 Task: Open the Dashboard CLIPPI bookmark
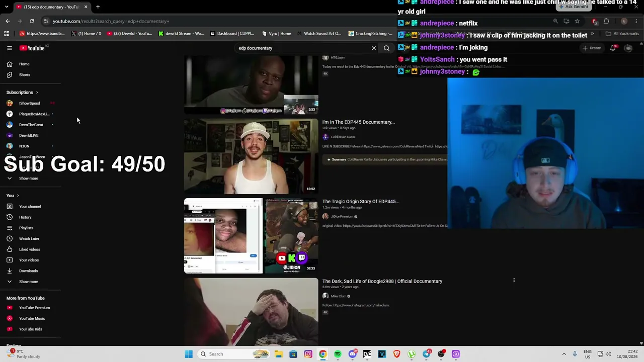pos(232,34)
